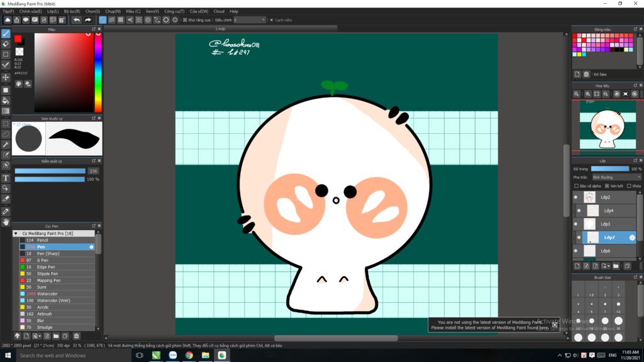Select the Watercolor (Wet) brush
The image size is (644, 362).
57,300
